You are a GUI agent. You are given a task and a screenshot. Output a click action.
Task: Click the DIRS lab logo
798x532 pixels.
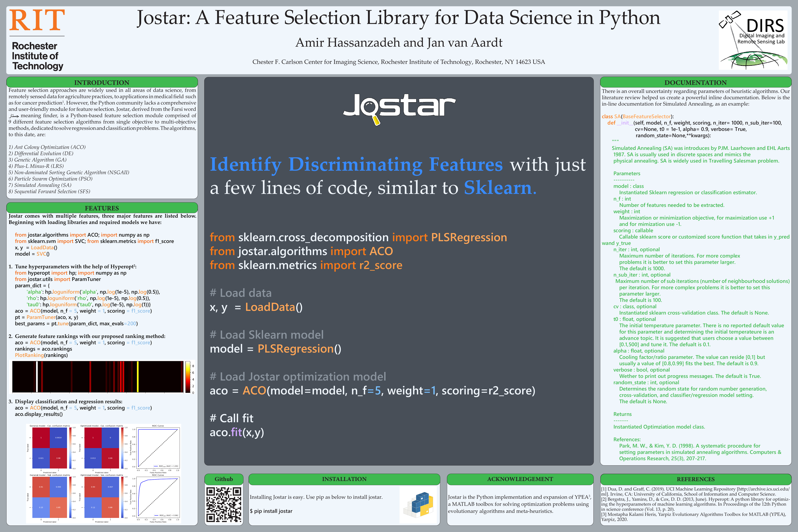pos(753,40)
